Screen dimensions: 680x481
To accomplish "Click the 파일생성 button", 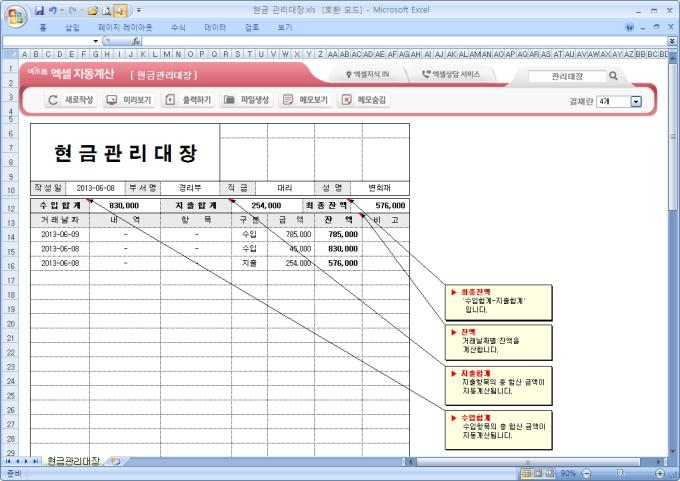I will click(247, 100).
